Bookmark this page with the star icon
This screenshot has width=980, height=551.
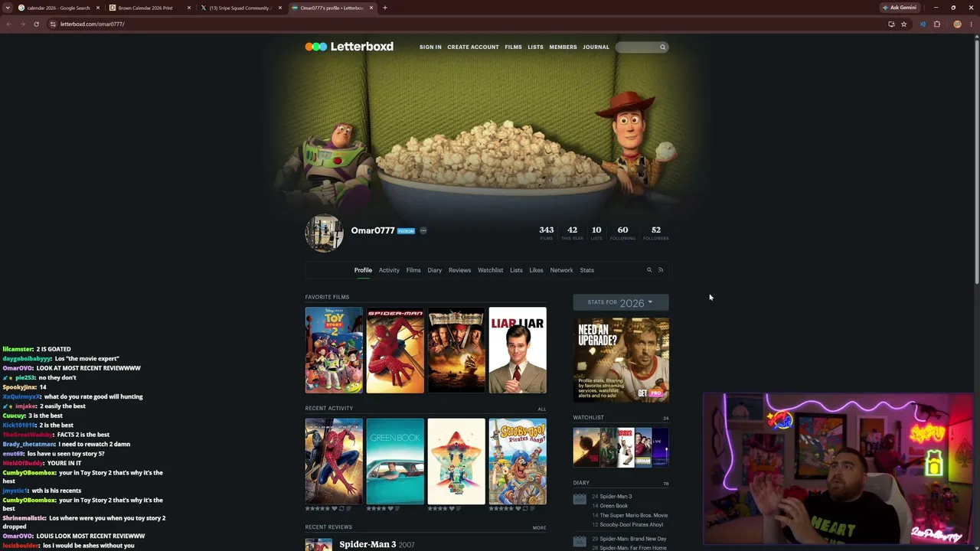pyautogui.click(x=903, y=24)
